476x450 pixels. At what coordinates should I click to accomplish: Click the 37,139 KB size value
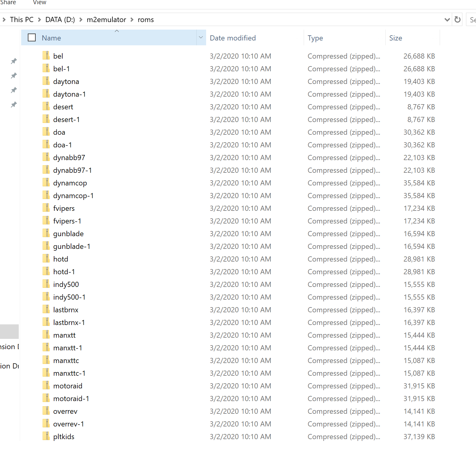pos(419,436)
